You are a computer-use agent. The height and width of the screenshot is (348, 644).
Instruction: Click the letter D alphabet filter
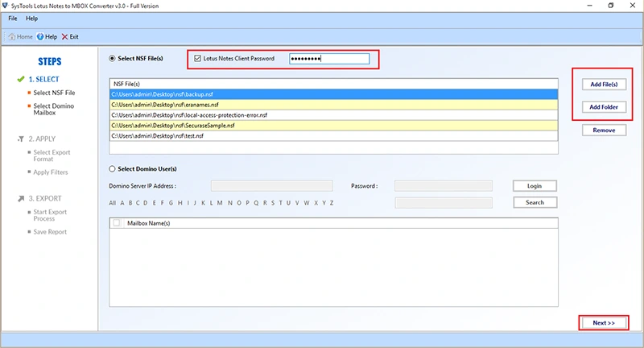point(146,203)
